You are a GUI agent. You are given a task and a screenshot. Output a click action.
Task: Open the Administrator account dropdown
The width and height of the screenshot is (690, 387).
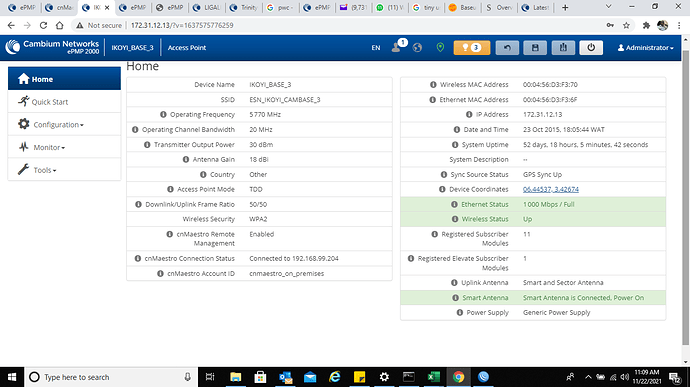click(x=645, y=48)
